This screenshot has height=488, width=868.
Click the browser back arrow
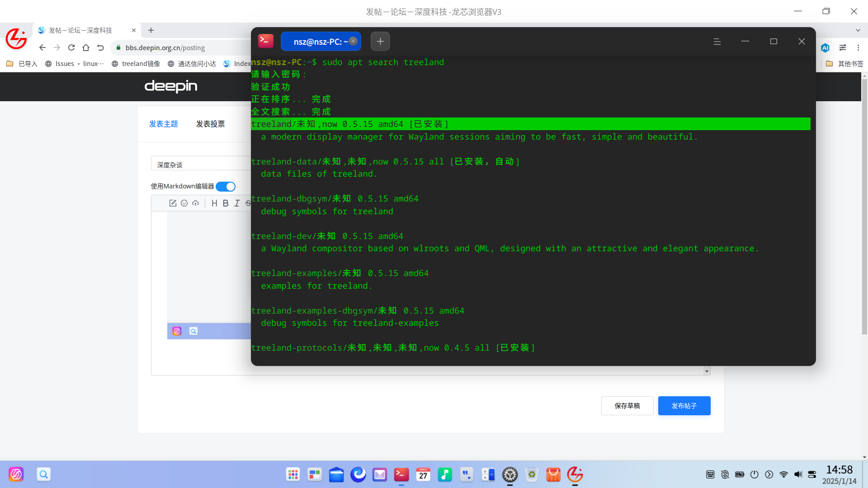click(42, 47)
